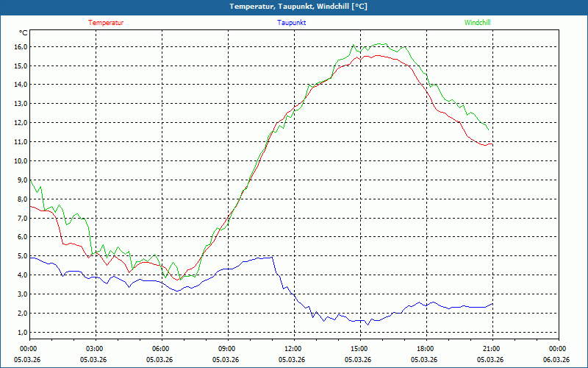The image size is (588, 368).
Task: Click the green Windchill peak near 15:00
Action: [354, 45]
